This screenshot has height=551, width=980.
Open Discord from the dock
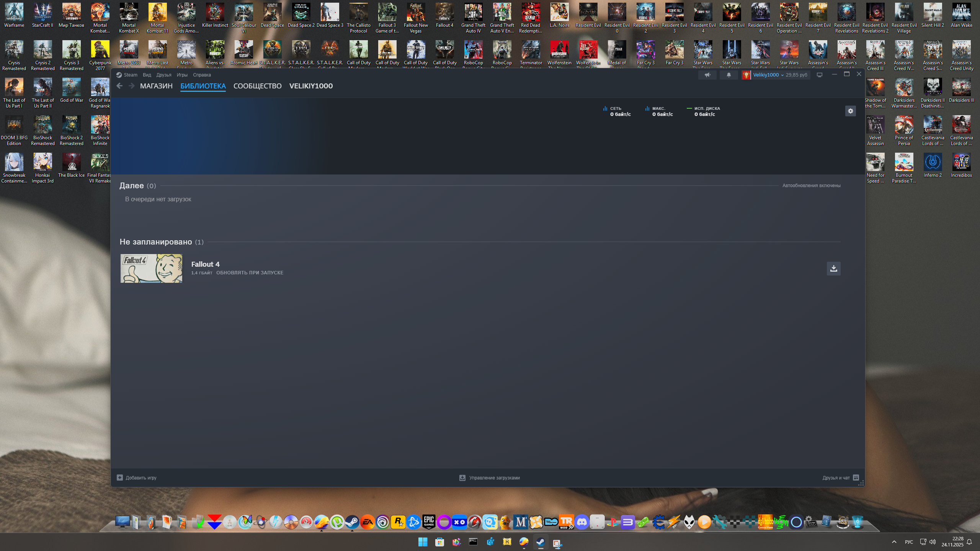pos(582,522)
